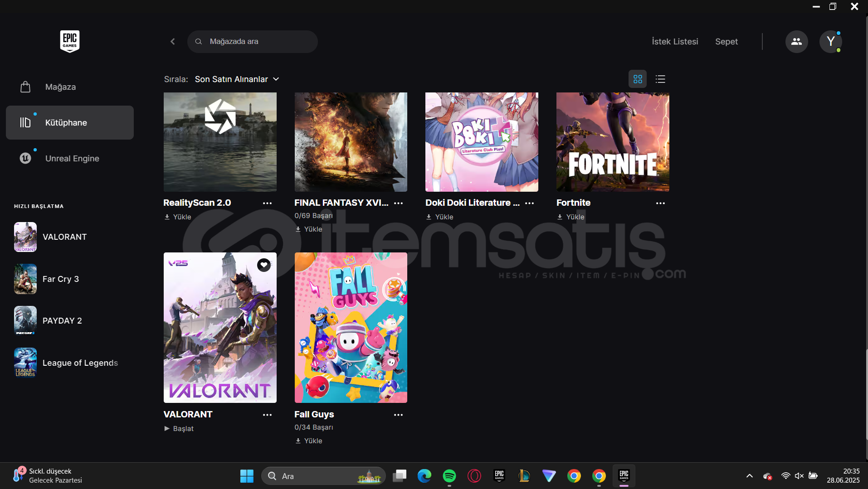Open the friends list icon
Viewport: 868px width, 489px height.
point(796,41)
